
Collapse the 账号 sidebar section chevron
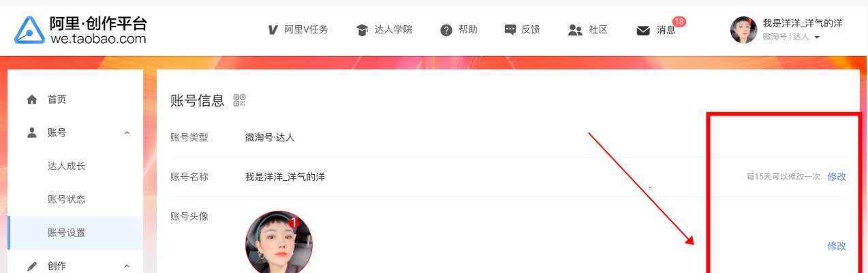coord(127,133)
